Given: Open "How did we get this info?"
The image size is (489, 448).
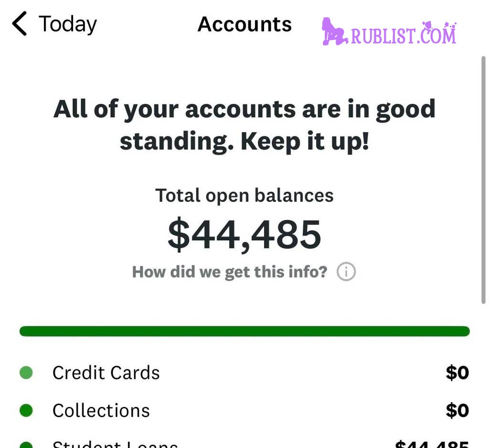Looking at the screenshot, I should coord(230,272).
